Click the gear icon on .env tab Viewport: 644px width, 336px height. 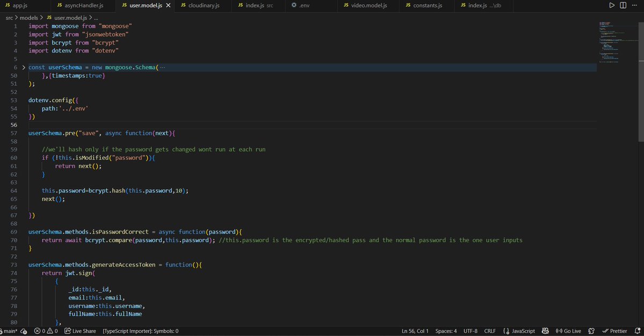pos(294,5)
